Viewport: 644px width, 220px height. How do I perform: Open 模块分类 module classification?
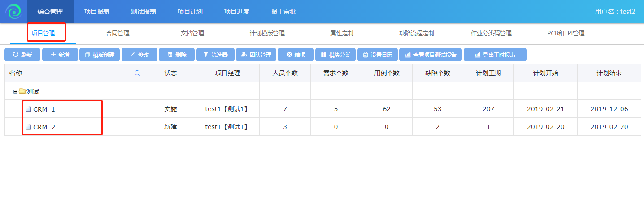pos(335,55)
